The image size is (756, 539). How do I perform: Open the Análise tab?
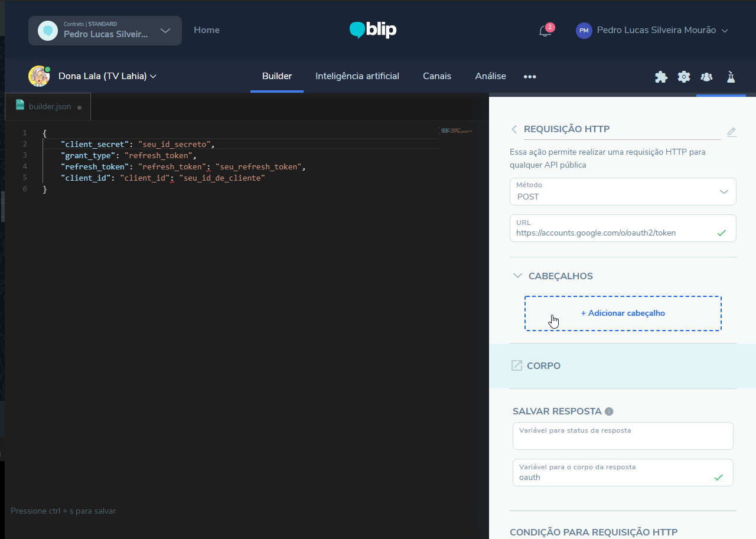pos(491,76)
